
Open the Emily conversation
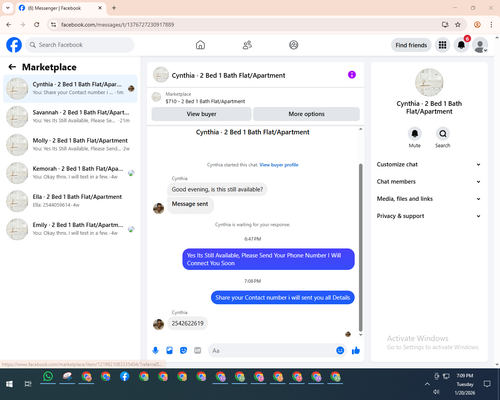tap(70, 229)
